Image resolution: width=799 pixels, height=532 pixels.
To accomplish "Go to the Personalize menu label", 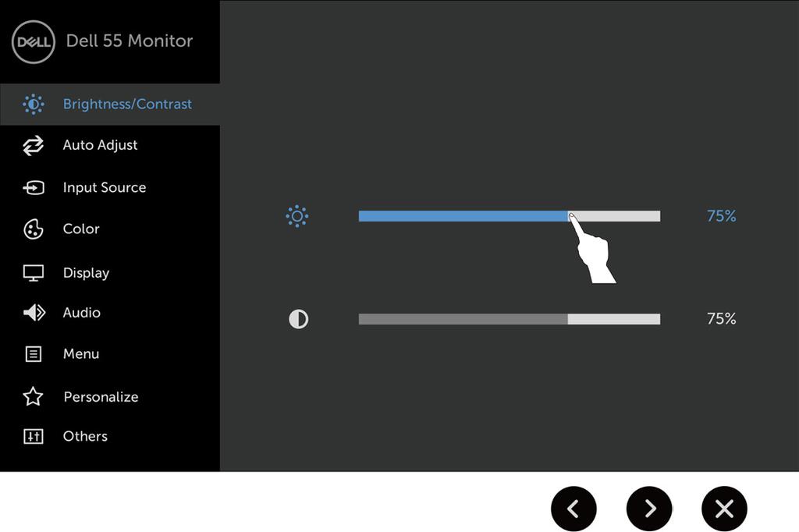I will point(101,397).
